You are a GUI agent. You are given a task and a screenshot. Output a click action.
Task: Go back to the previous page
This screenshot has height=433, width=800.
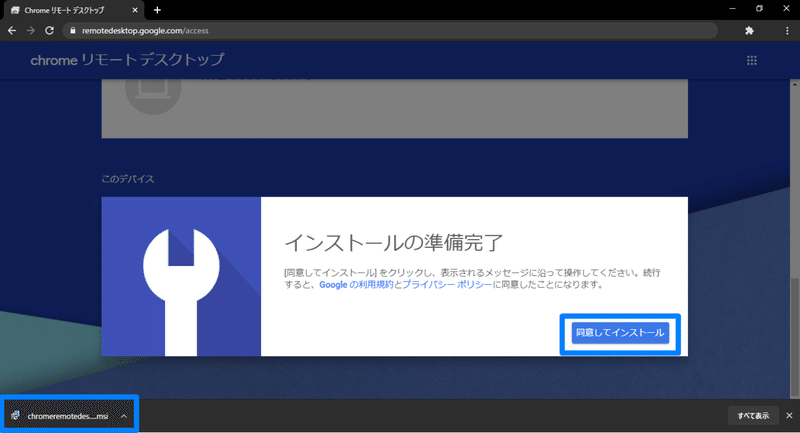click(12, 31)
